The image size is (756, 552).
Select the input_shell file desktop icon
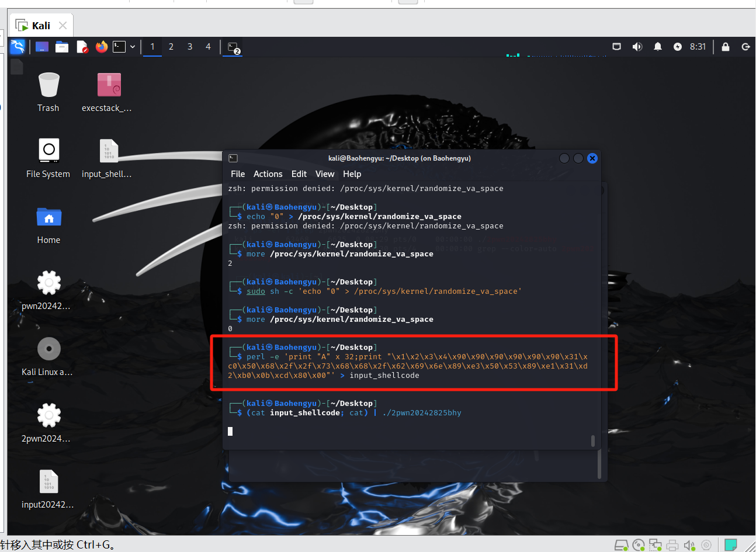(x=108, y=158)
